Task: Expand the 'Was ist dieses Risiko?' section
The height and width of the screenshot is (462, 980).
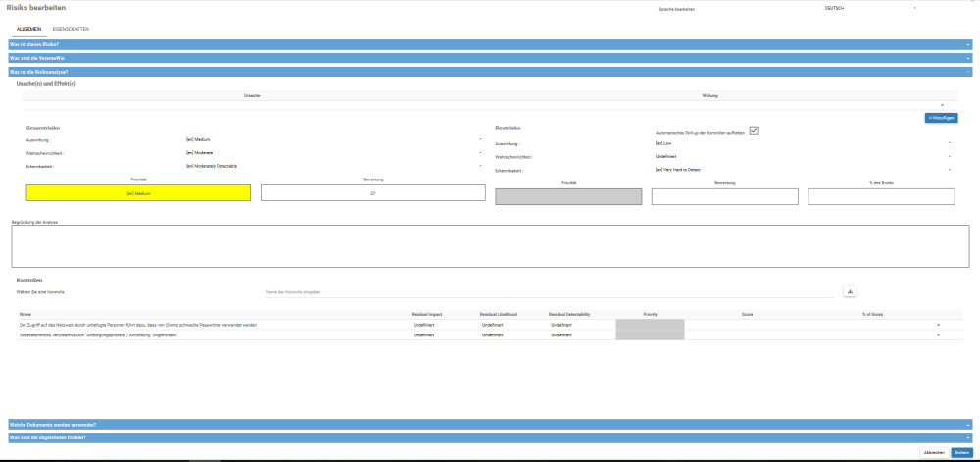Action: coord(490,45)
